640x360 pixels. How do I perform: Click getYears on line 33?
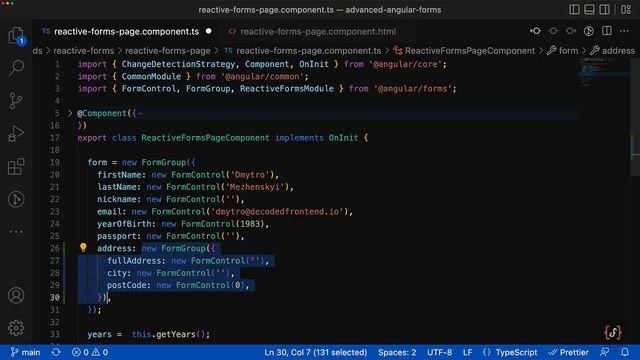click(x=176, y=334)
